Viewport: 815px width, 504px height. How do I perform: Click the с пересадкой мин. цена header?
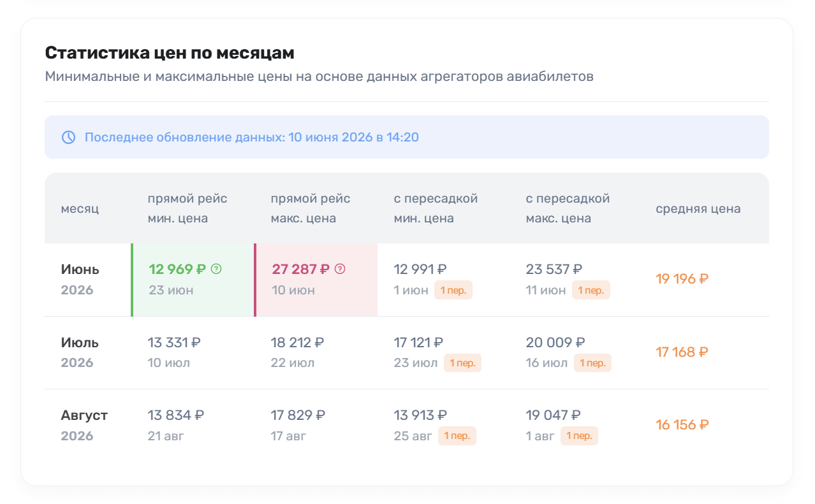(436, 208)
